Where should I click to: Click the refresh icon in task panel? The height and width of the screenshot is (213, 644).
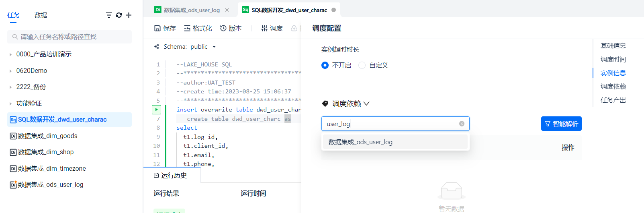(119, 15)
